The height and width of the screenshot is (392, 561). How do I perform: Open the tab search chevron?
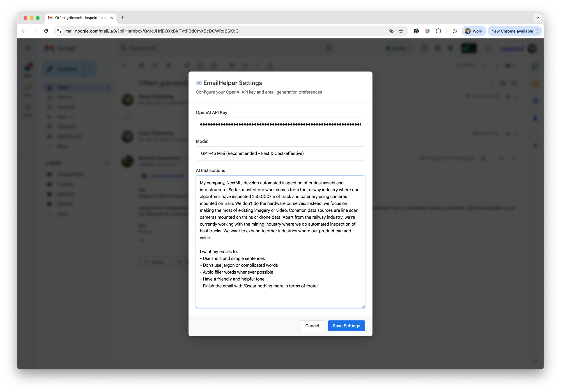(x=537, y=18)
